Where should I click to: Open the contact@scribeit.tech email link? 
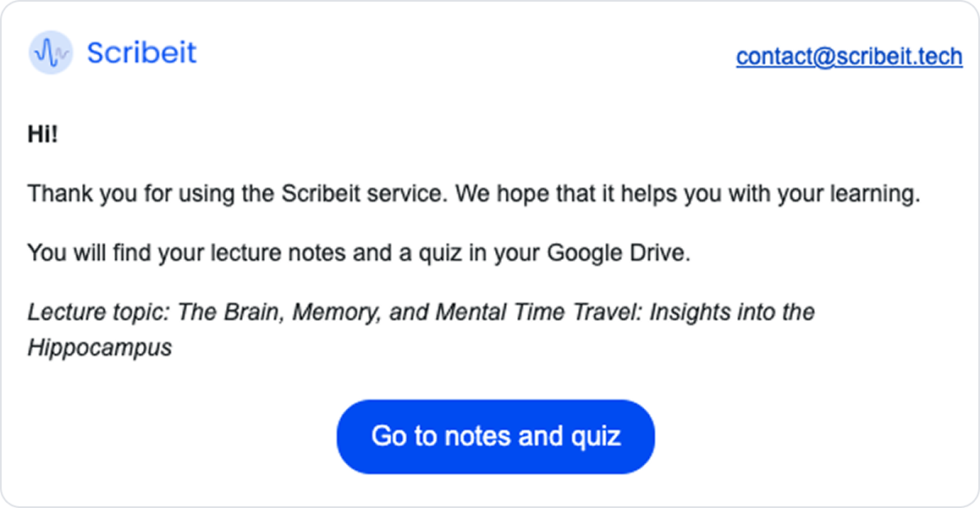(850, 57)
